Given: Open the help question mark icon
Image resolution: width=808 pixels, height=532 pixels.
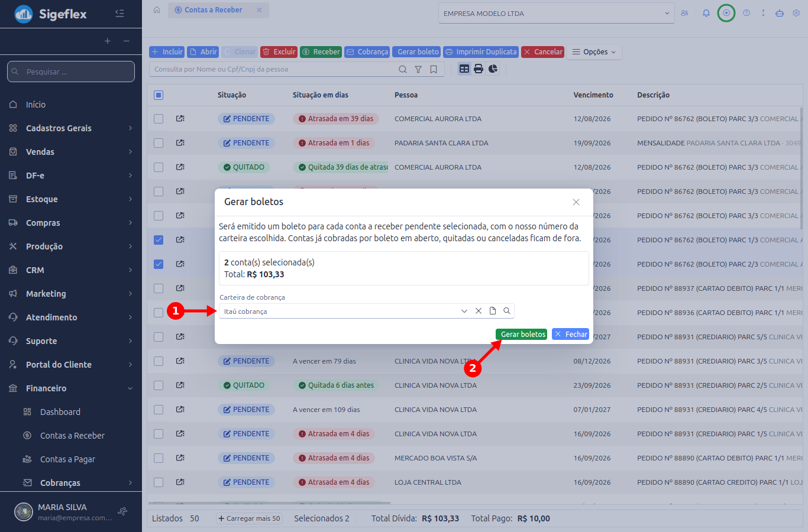Looking at the screenshot, I should [746, 13].
